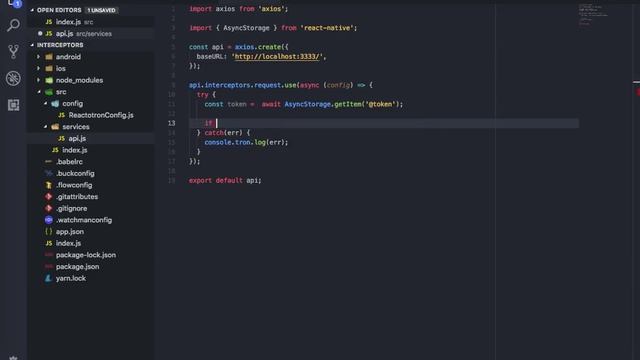640x360 pixels.
Task: Collapse the src folder
Action: click(39, 92)
